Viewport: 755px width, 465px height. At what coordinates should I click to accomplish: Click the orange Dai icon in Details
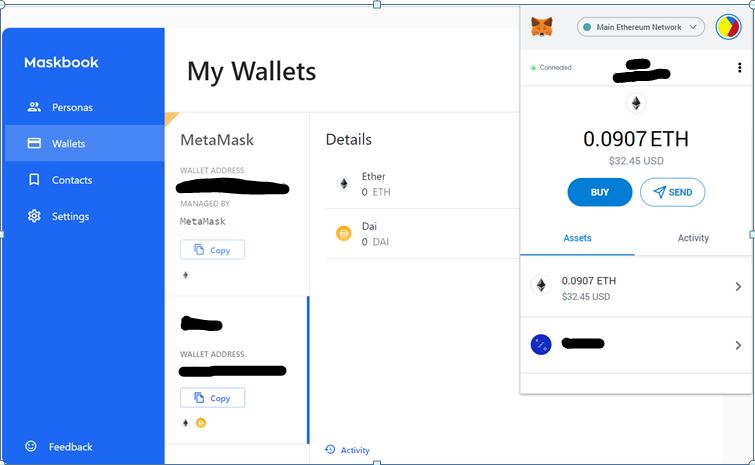tap(344, 234)
